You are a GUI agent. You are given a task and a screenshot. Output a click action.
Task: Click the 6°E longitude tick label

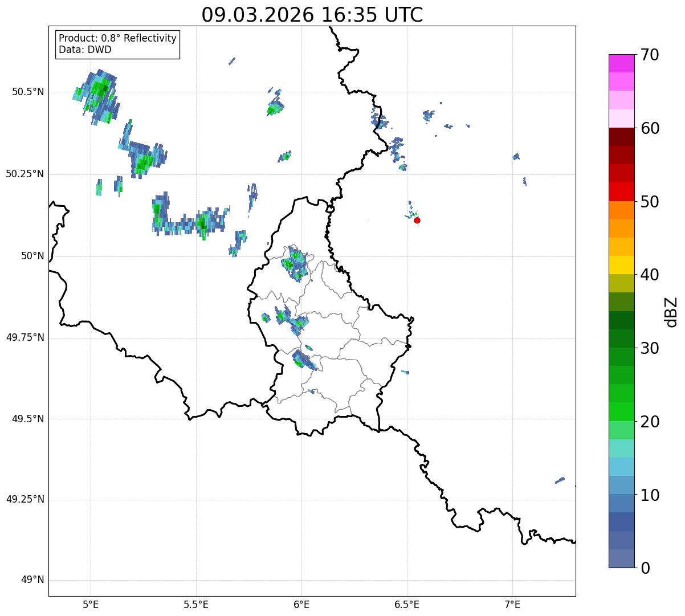tap(301, 604)
